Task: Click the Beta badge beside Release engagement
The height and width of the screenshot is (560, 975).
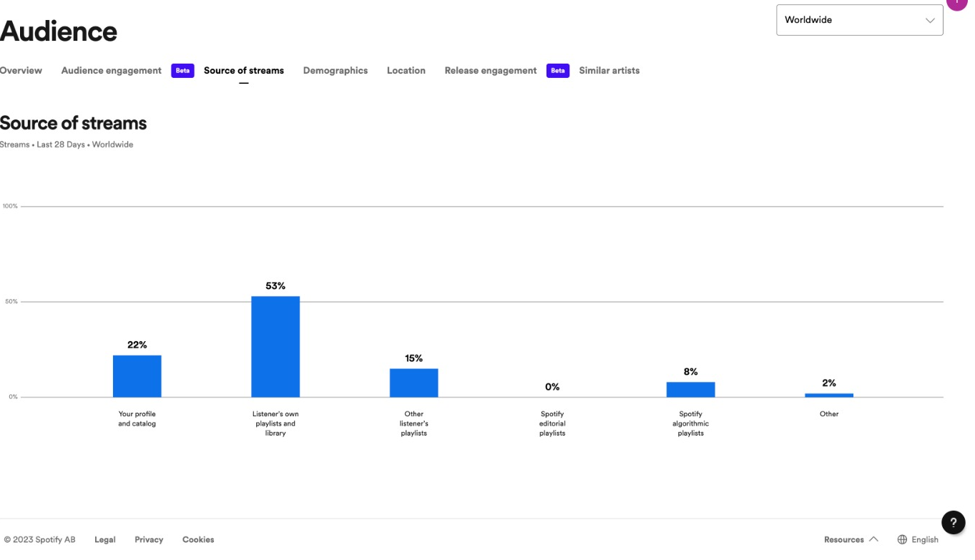Action: click(x=558, y=71)
